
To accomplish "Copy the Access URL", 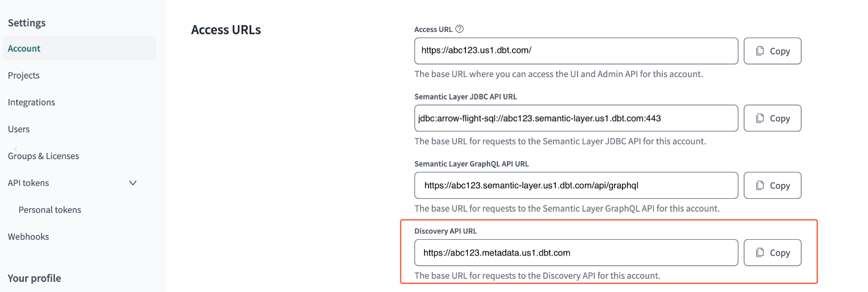I will point(772,51).
